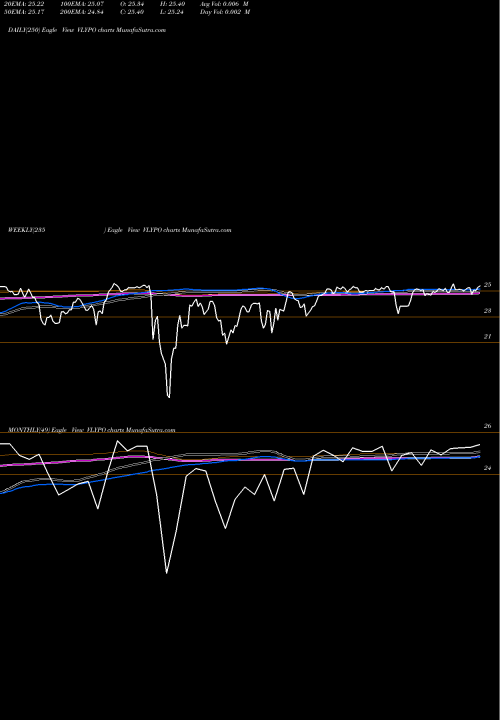Click the DAILY Eagle View chart title
500x720 pixels.
[87, 30]
